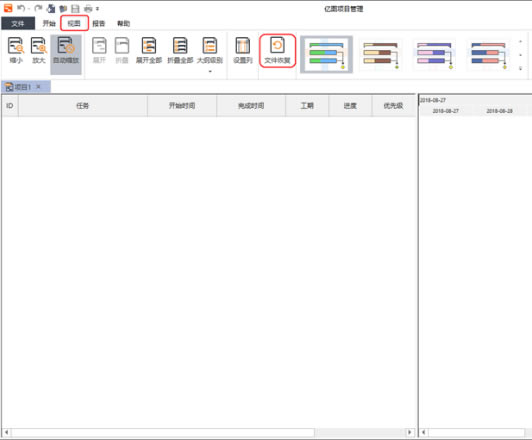
Task: Click 展开全部 to expand all tasks
Action: 149,50
